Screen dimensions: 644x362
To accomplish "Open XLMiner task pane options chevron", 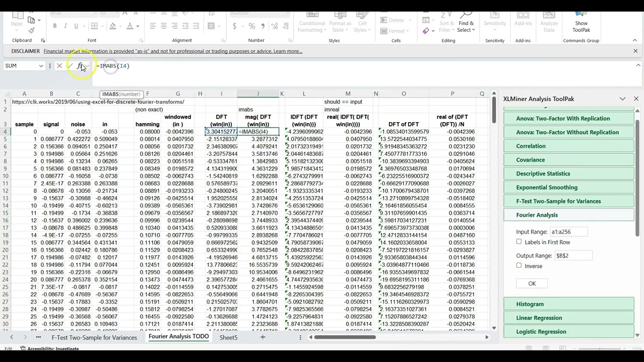I will coord(622,99).
